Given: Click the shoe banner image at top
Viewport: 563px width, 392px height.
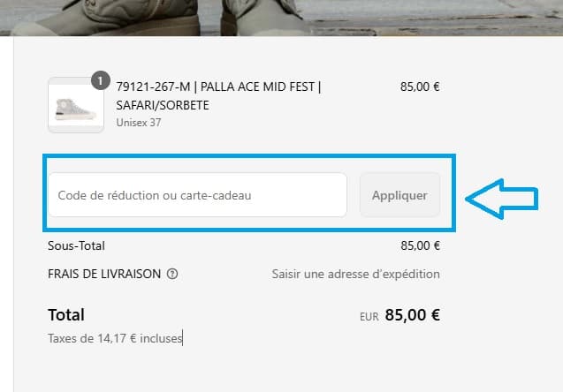Looking at the screenshot, I should tap(281, 16).
